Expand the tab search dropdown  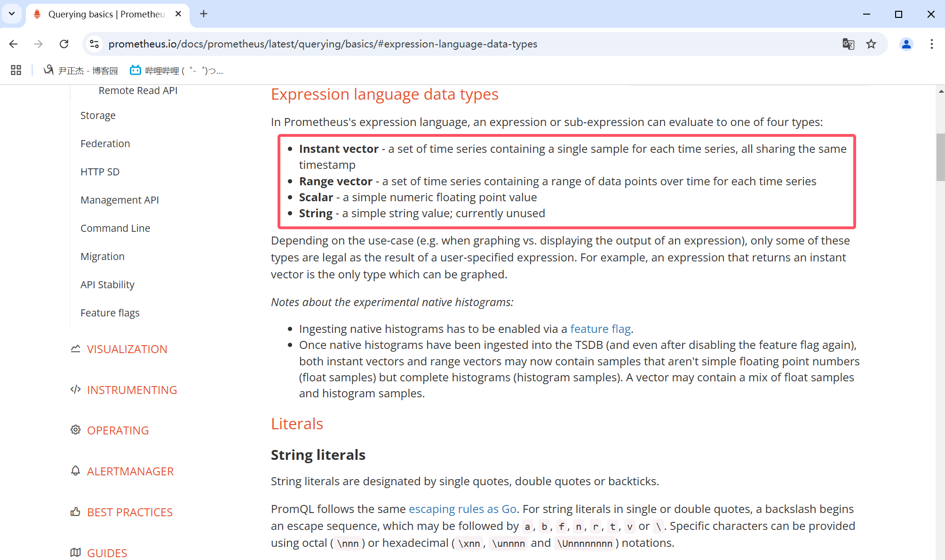[x=12, y=14]
